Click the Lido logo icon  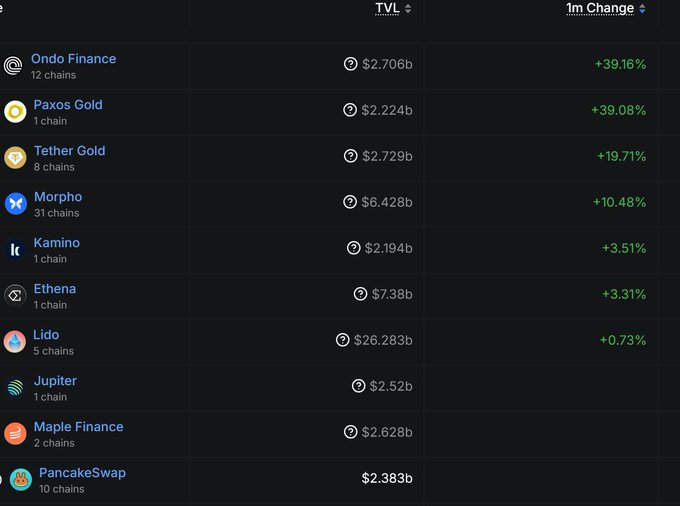coord(15,342)
